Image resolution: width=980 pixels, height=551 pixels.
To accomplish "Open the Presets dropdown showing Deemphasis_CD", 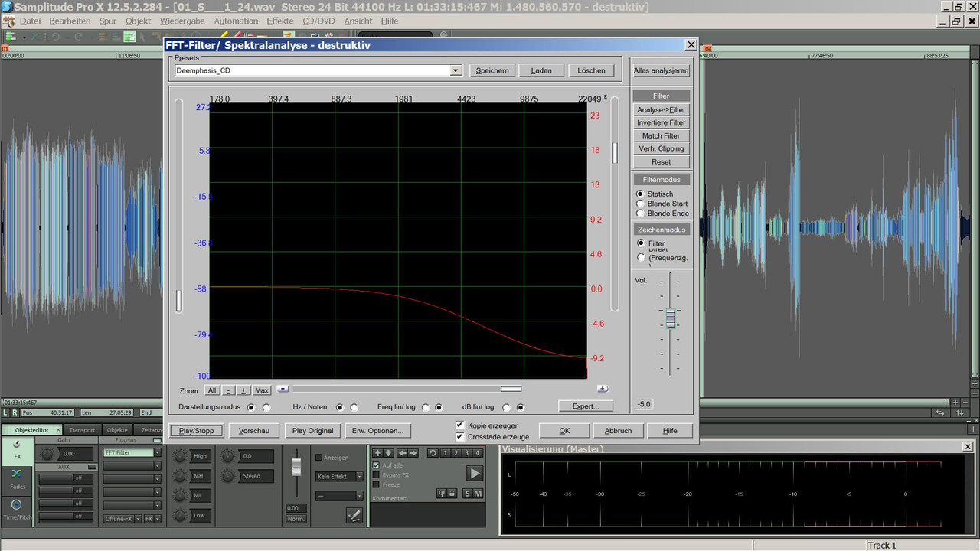I will pos(456,70).
